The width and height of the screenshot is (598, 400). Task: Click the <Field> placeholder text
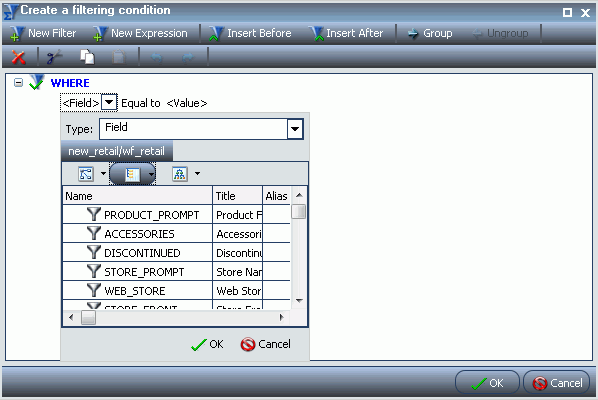click(81, 103)
